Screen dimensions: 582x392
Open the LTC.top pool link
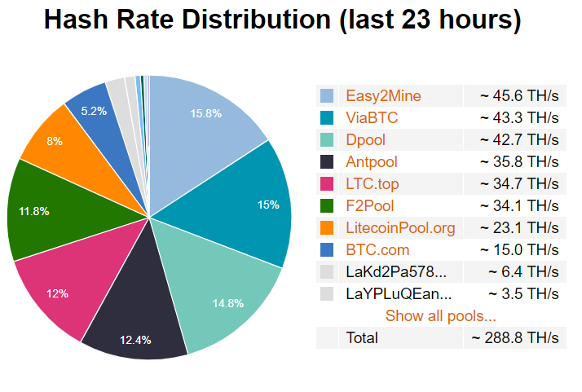pyautogui.click(x=373, y=183)
